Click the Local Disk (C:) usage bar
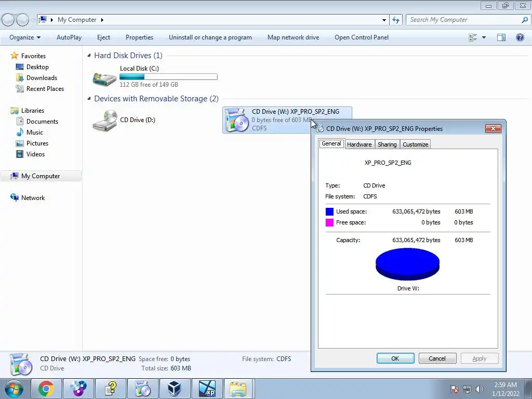 [x=168, y=77]
